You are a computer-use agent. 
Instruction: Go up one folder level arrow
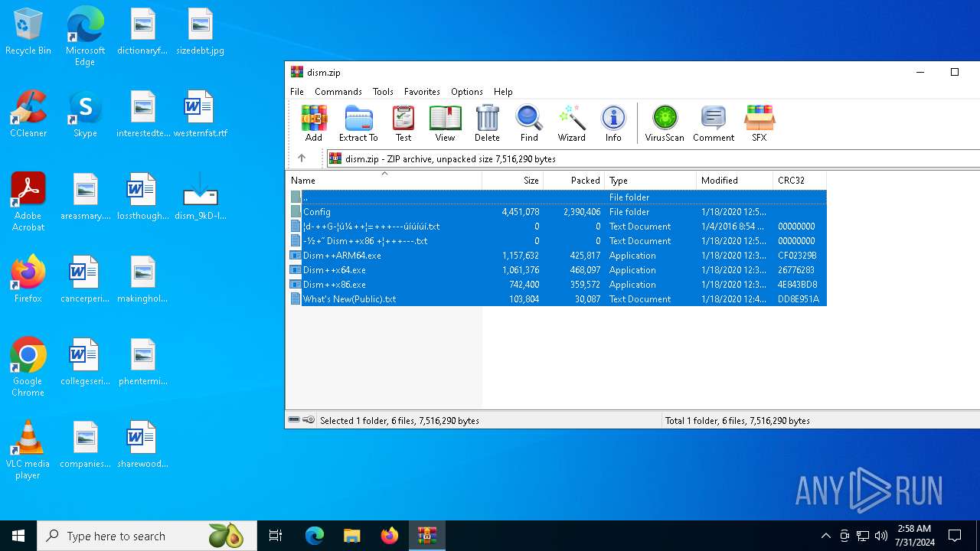pos(302,158)
